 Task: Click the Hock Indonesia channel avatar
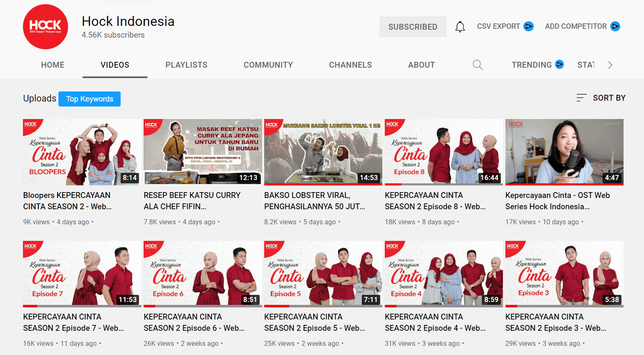coord(45,27)
